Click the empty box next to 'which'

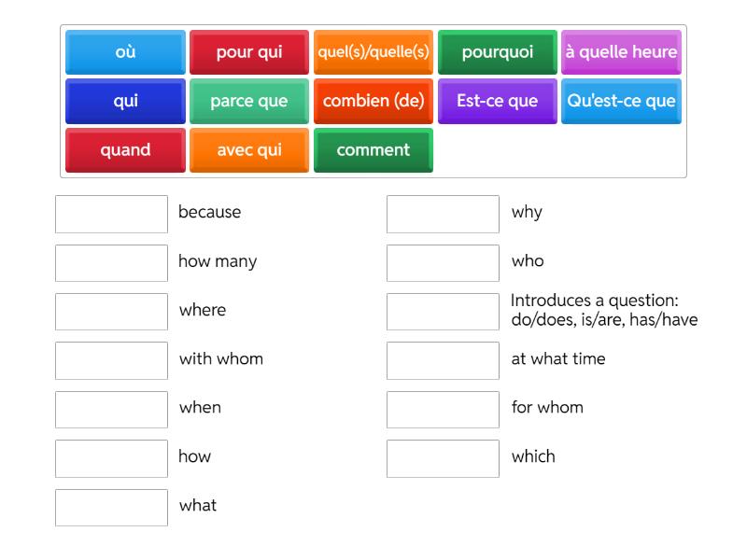click(x=443, y=458)
